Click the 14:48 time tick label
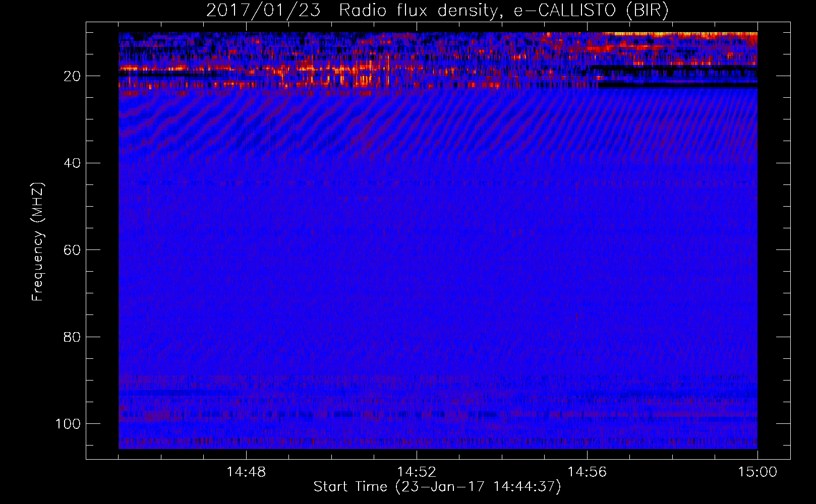The image size is (816, 504). click(x=246, y=472)
